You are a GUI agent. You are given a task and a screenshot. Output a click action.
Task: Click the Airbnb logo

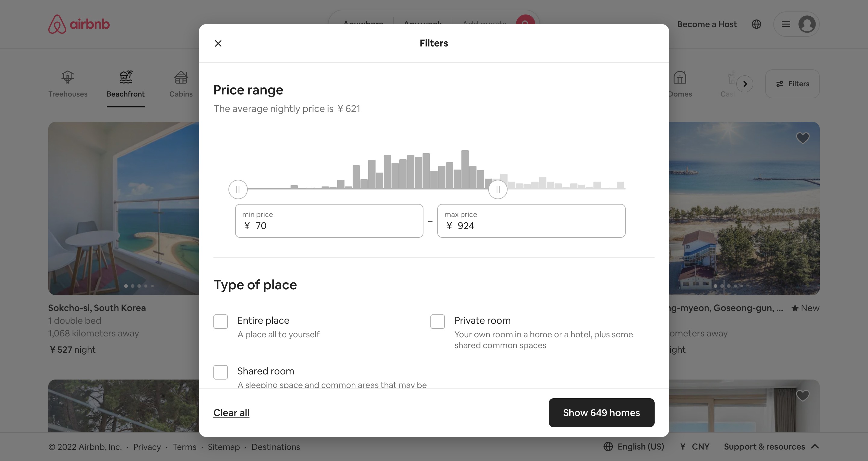click(79, 24)
